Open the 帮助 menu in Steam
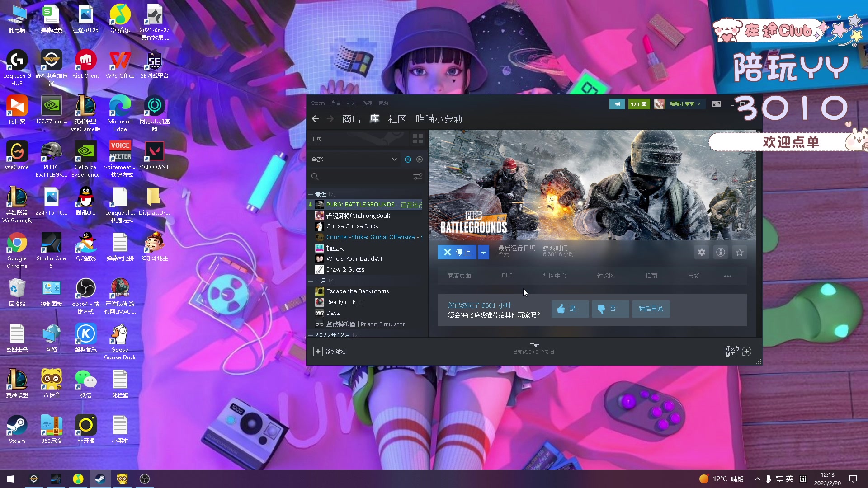Screen dimensions: 868x488 [x=383, y=103]
